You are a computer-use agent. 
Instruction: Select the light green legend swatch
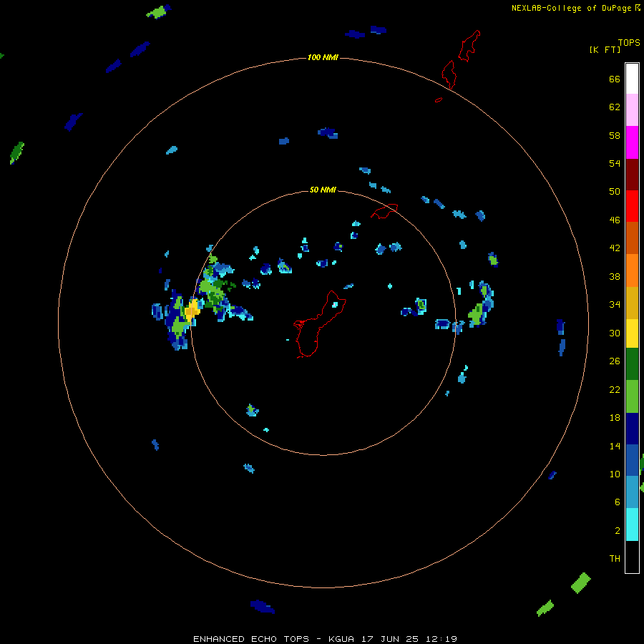[x=632, y=396]
